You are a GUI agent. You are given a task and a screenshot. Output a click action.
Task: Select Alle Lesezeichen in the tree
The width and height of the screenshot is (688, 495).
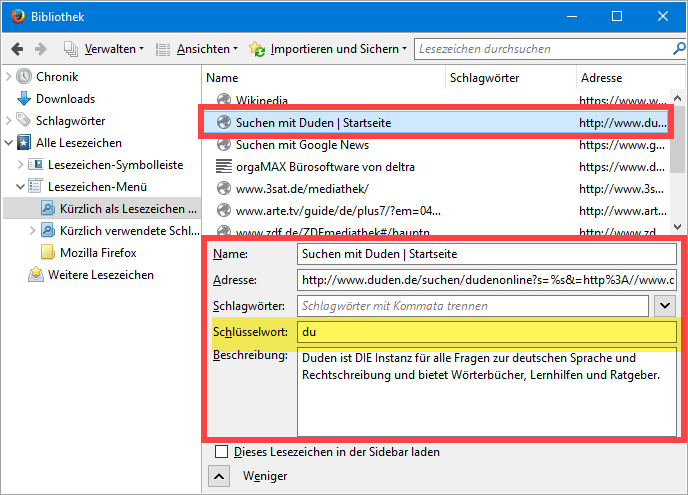[x=79, y=143]
